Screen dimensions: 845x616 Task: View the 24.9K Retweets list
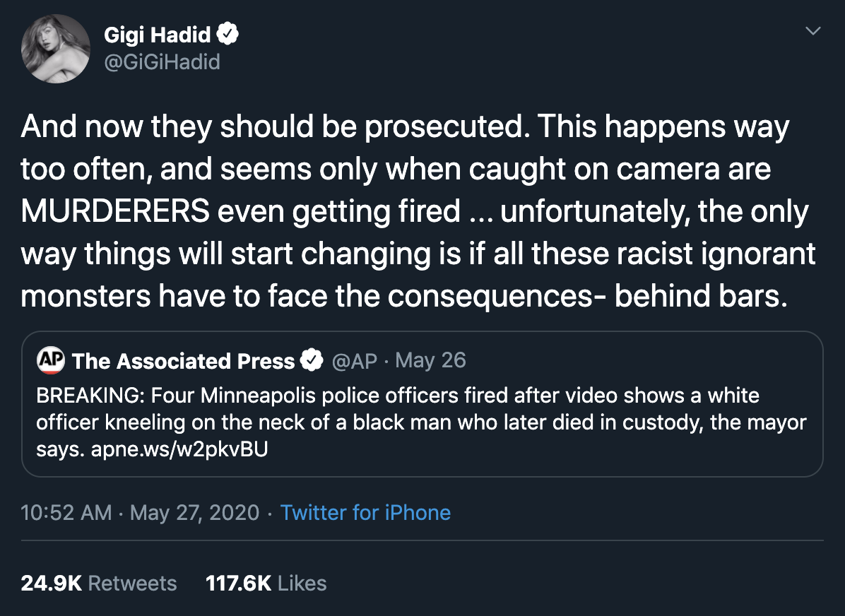[99, 584]
